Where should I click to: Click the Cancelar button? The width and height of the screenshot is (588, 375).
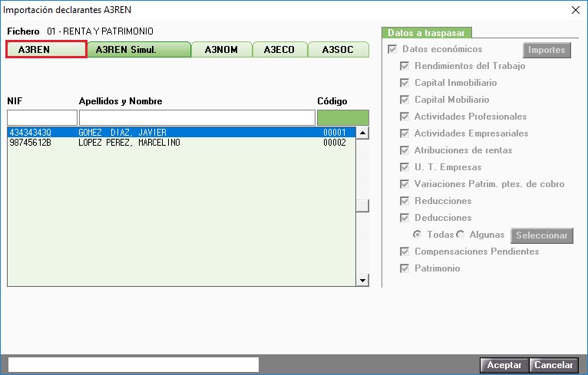(553, 365)
